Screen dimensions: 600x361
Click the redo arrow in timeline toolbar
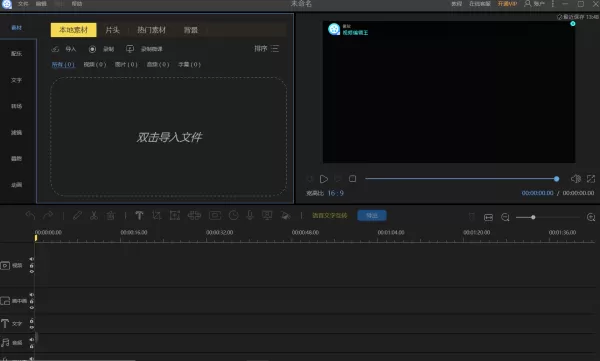pos(48,216)
